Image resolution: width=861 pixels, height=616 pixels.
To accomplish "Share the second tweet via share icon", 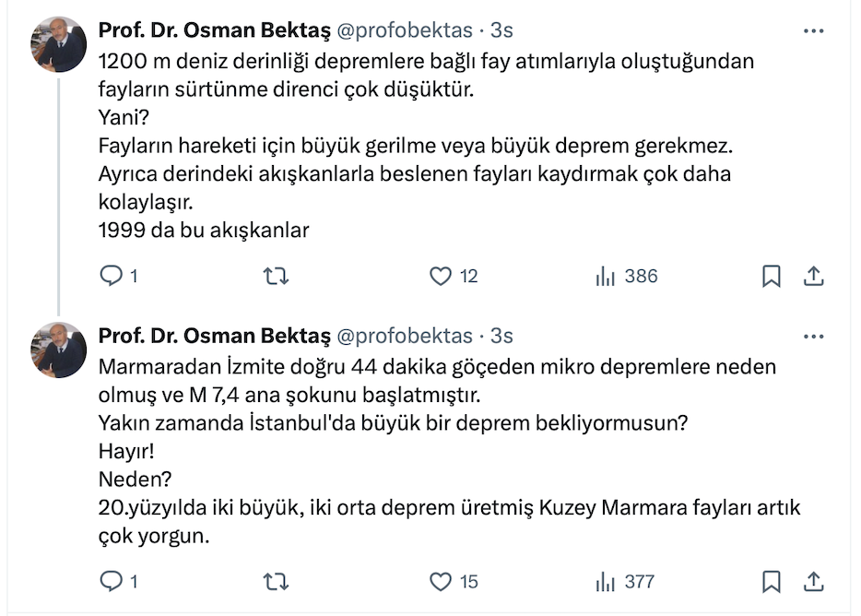I will (814, 581).
